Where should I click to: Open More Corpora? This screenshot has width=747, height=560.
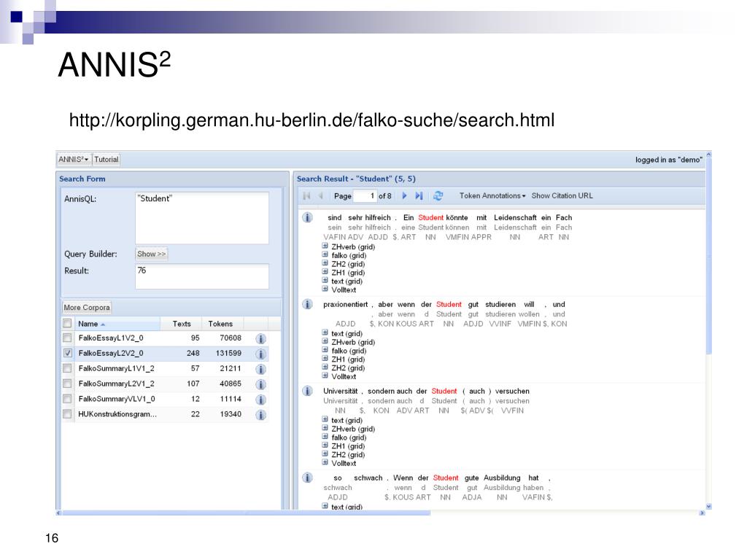87,308
